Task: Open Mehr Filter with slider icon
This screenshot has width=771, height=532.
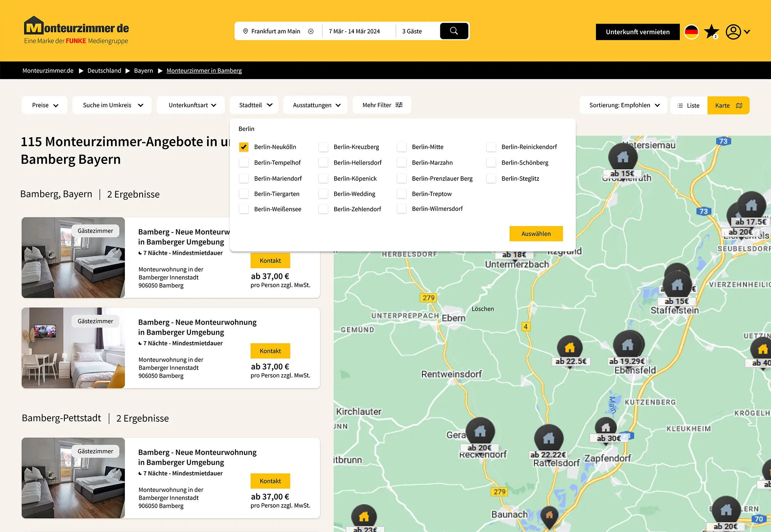Action: pos(382,105)
